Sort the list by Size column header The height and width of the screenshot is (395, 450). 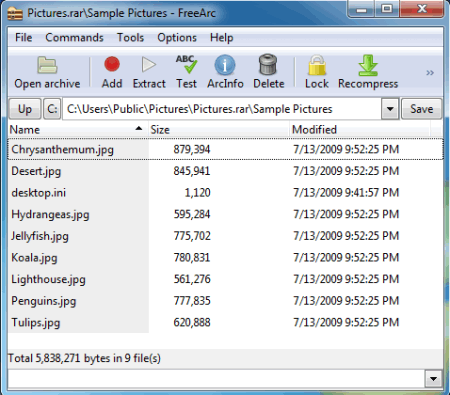(219, 129)
